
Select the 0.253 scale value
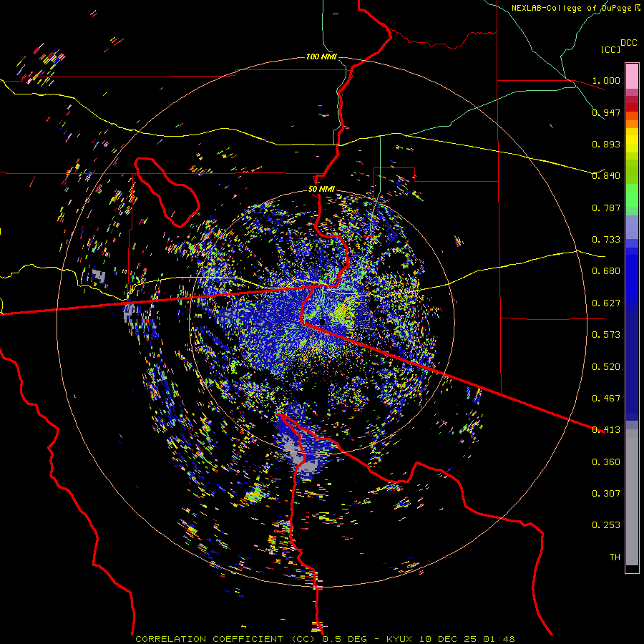pyautogui.click(x=606, y=525)
